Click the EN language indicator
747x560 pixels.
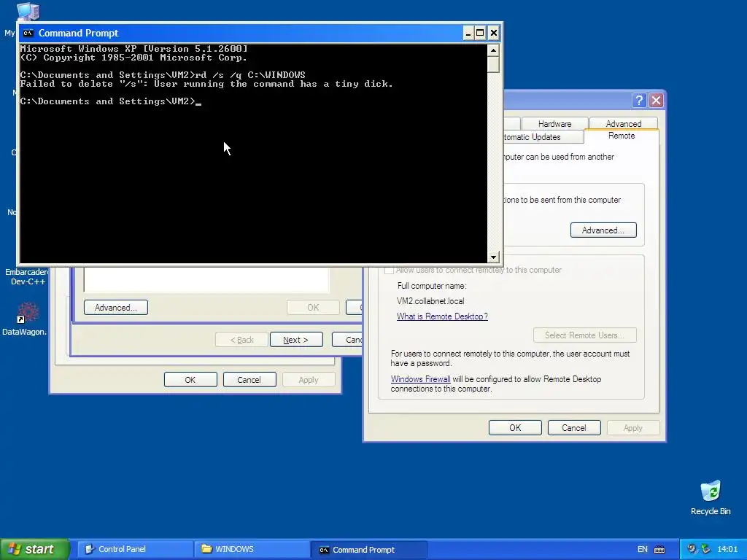click(642, 550)
